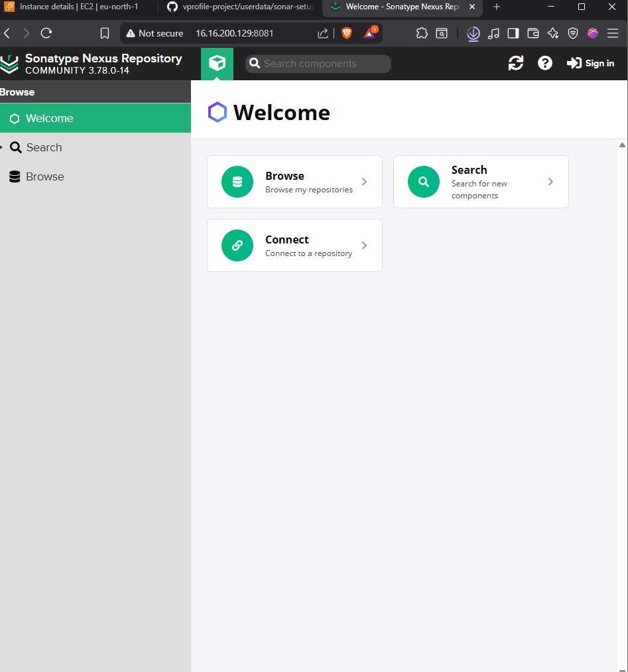Click the green link icon on Connect card
This screenshot has width=628, height=672.
(237, 245)
